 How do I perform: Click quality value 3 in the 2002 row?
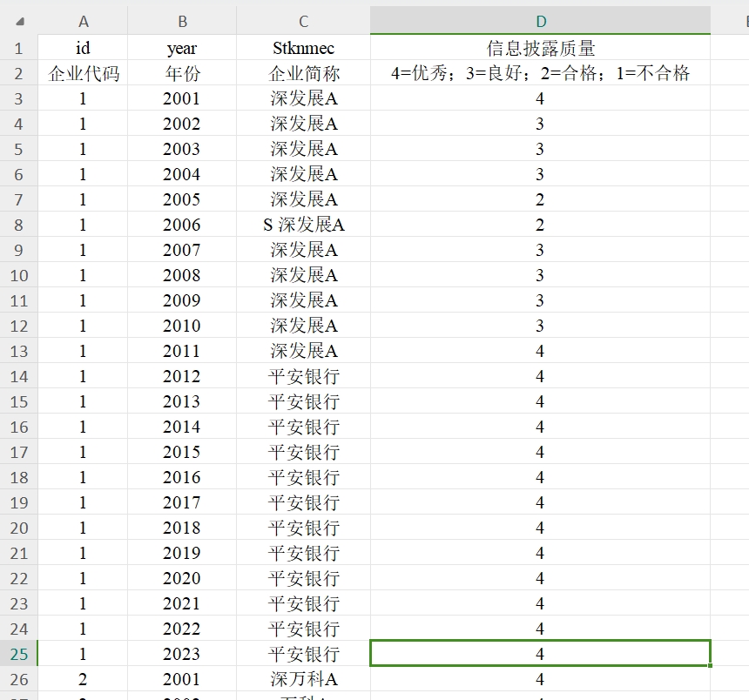click(540, 124)
